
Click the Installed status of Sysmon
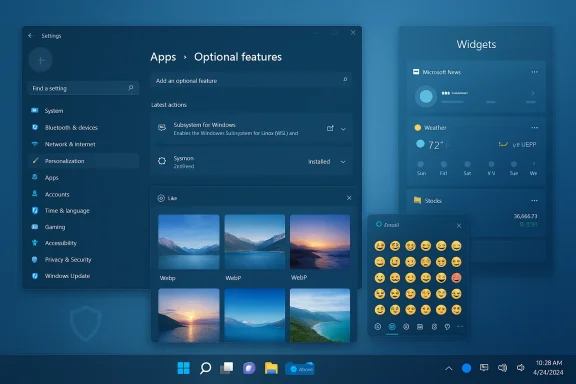tap(319, 162)
